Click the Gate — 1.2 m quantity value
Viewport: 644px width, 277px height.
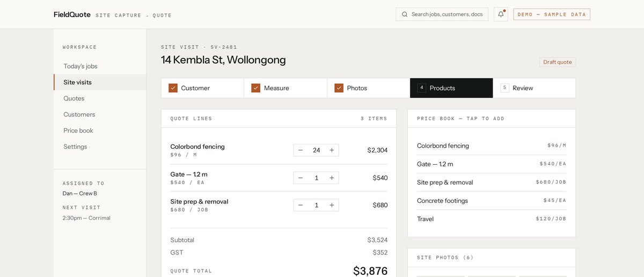click(316, 178)
